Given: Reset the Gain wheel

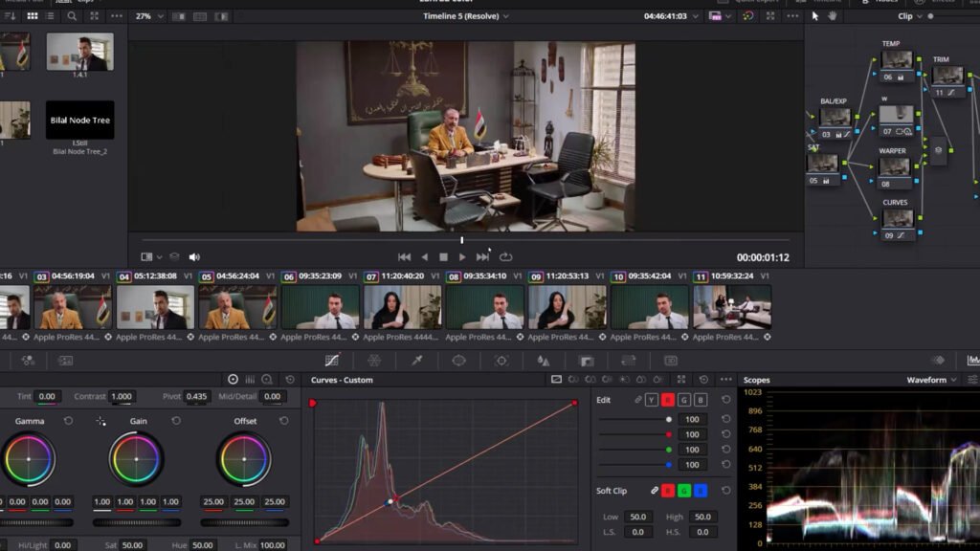Looking at the screenshot, I should 176,421.
